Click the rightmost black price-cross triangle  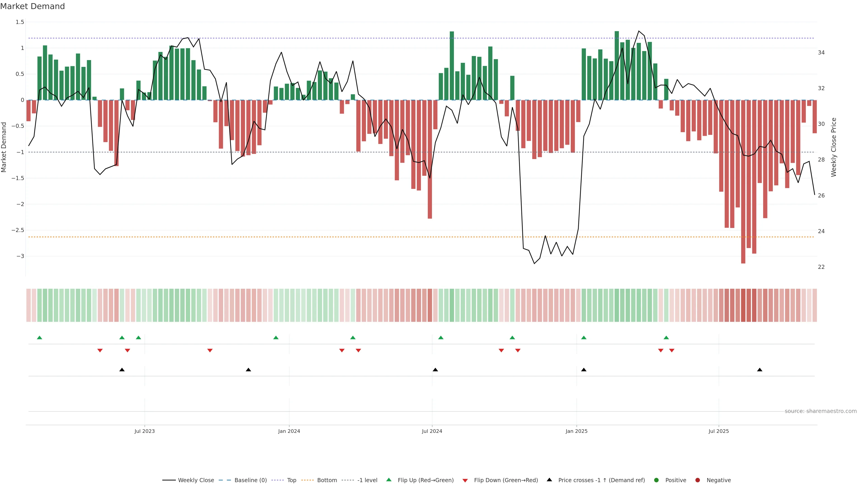pyautogui.click(x=759, y=370)
